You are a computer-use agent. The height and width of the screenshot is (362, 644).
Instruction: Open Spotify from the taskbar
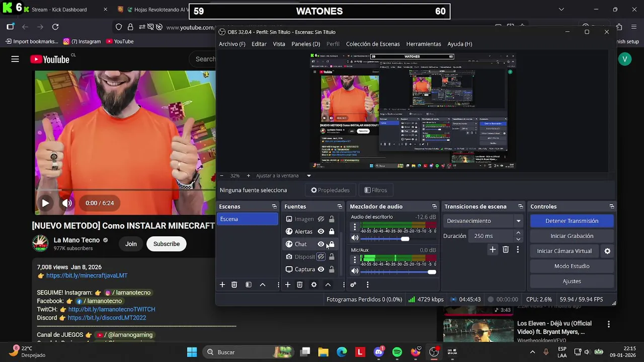pos(397,352)
